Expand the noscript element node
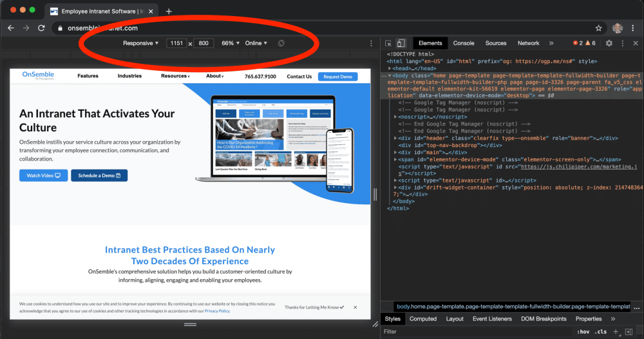 (395, 117)
